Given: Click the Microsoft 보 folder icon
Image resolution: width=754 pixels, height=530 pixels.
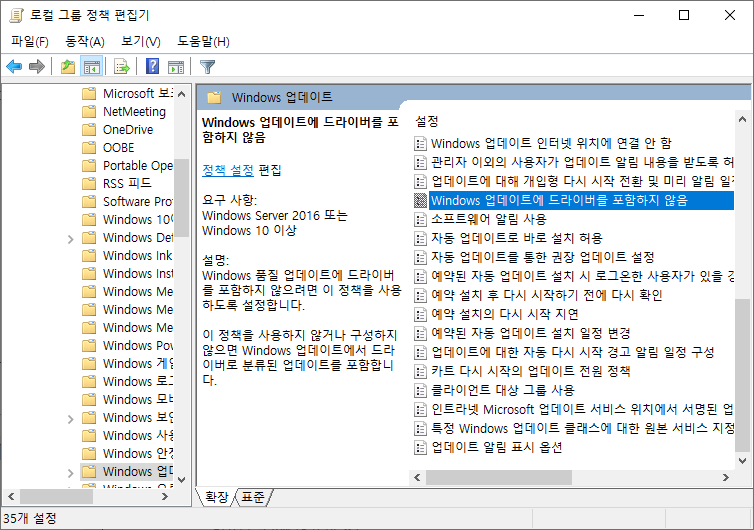Looking at the screenshot, I should 89,93.
